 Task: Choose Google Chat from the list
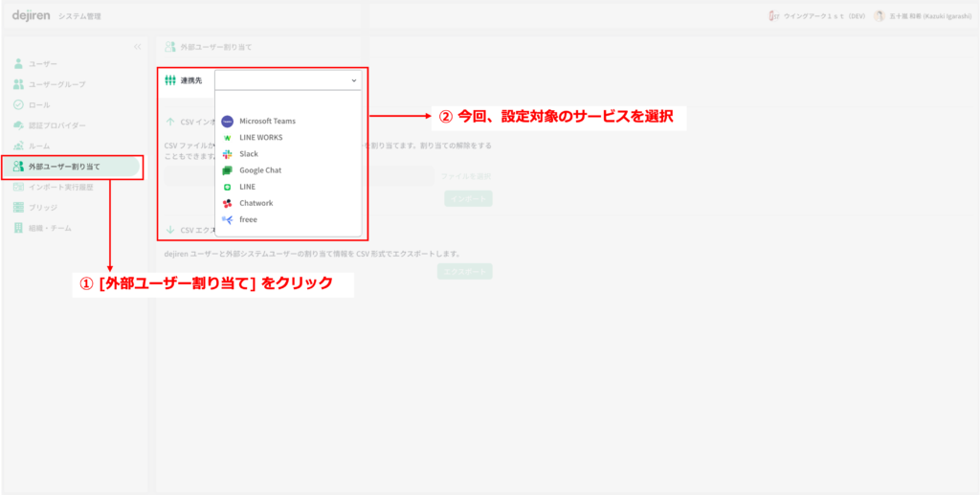(287, 170)
